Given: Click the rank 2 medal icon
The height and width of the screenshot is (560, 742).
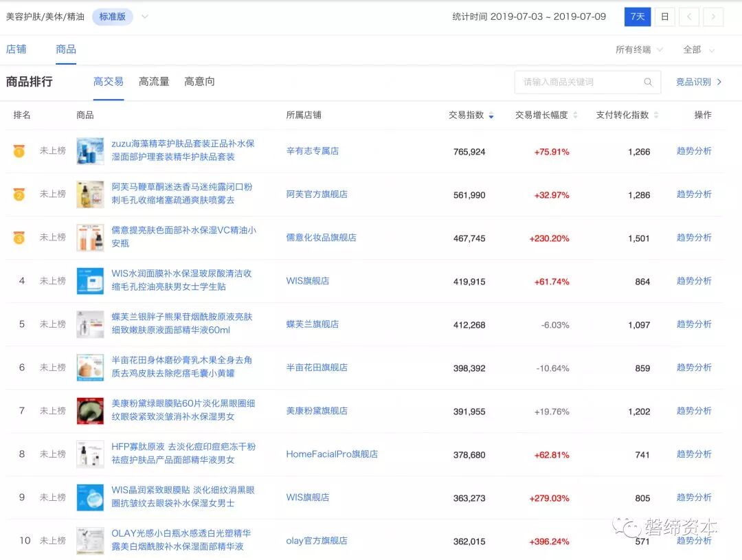Looking at the screenshot, I should [19, 194].
